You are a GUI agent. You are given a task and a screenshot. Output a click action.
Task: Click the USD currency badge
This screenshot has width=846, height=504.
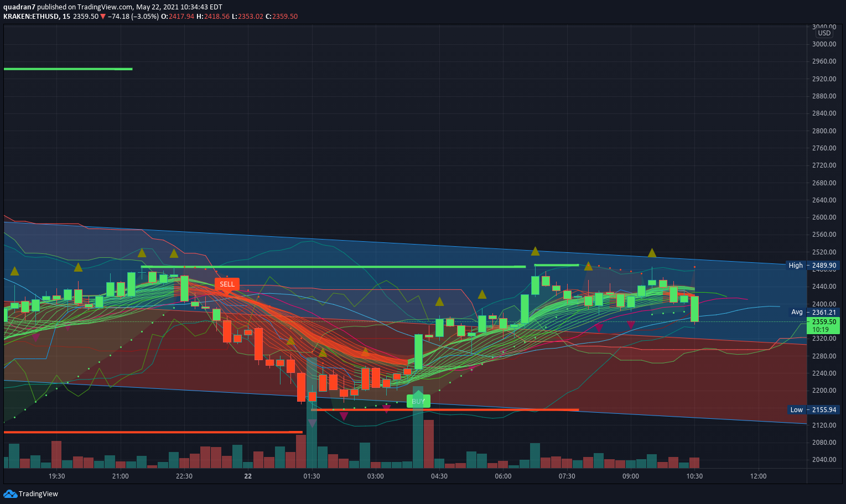pyautogui.click(x=824, y=33)
